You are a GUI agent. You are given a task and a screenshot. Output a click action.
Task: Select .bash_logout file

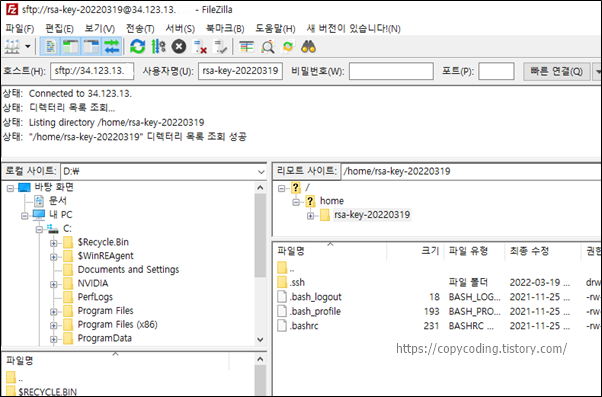(x=316, y=297)
